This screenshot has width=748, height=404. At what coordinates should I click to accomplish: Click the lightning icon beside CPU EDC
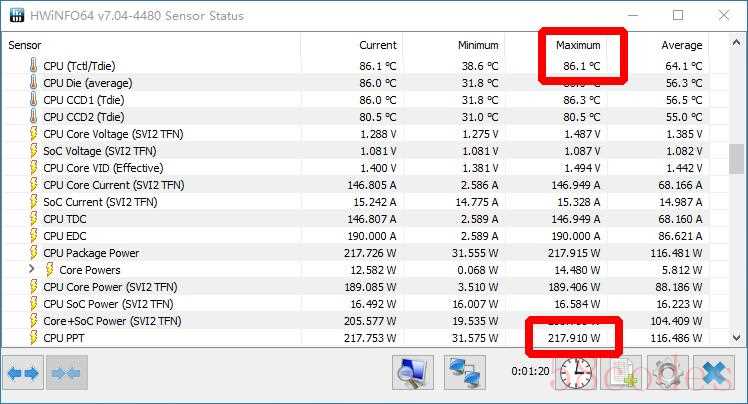coord(33,236)
